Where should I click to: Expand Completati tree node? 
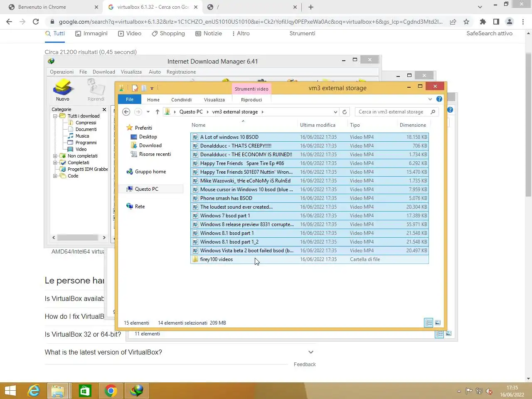(55, 163)
